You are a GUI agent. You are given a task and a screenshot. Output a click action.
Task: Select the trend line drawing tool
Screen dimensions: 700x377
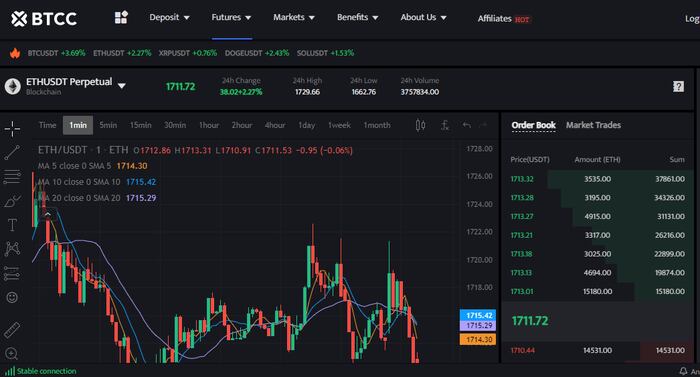click(x=12, y=152)
